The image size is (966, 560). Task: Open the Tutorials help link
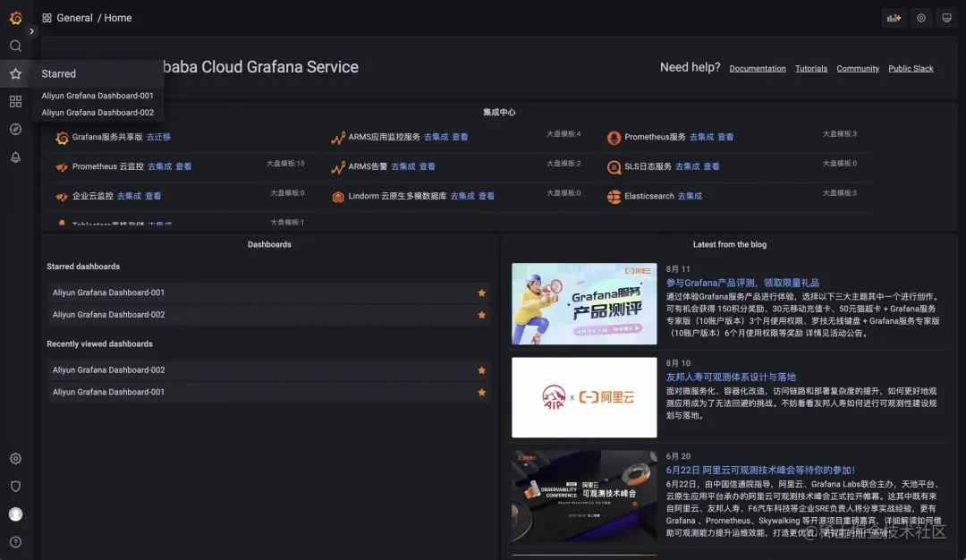pos(811,68)
